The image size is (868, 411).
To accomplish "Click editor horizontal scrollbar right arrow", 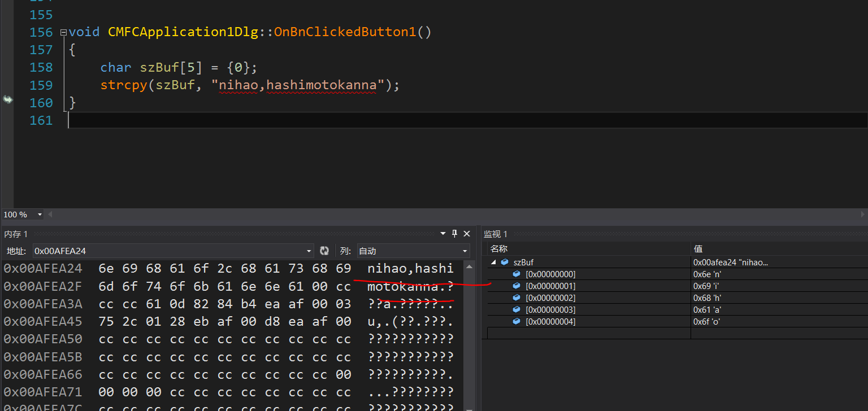I will click(x=863, y=215).
